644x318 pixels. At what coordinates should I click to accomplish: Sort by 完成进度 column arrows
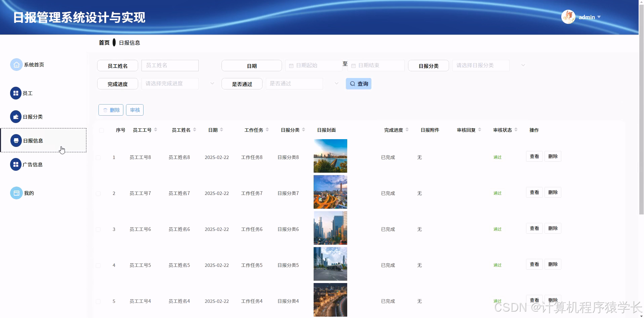coord(407,130)
